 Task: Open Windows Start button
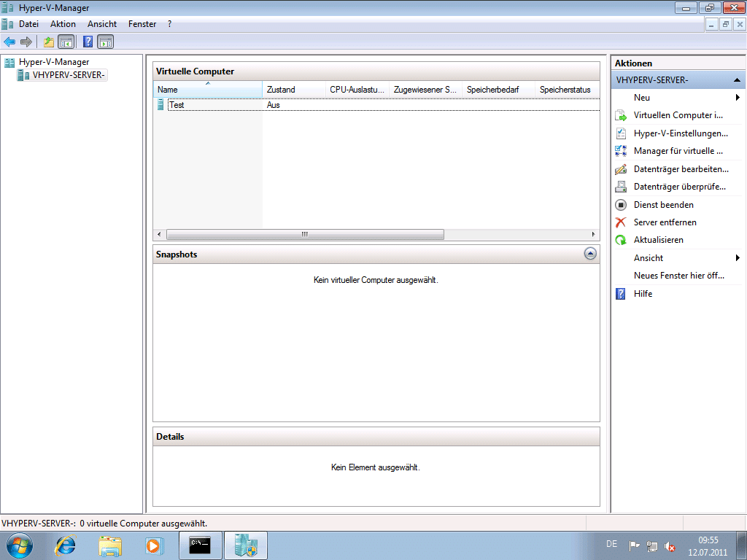point(19,545)
